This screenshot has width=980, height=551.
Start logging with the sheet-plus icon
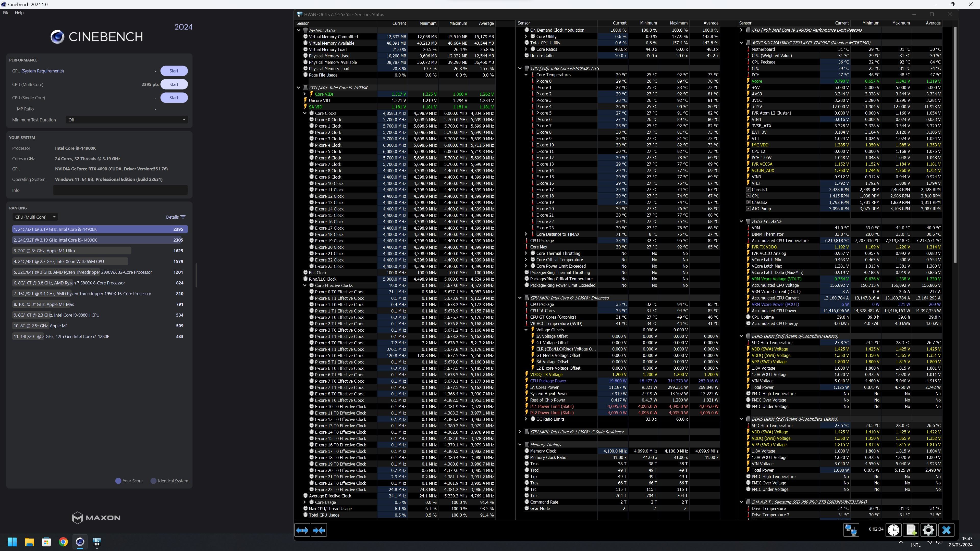click(x=911, y=530)
